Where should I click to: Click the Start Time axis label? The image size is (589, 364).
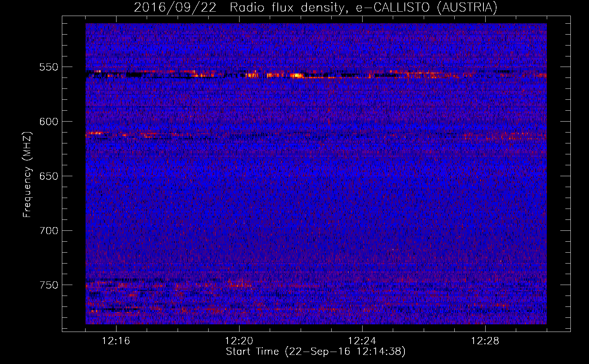tap(316, 352)
